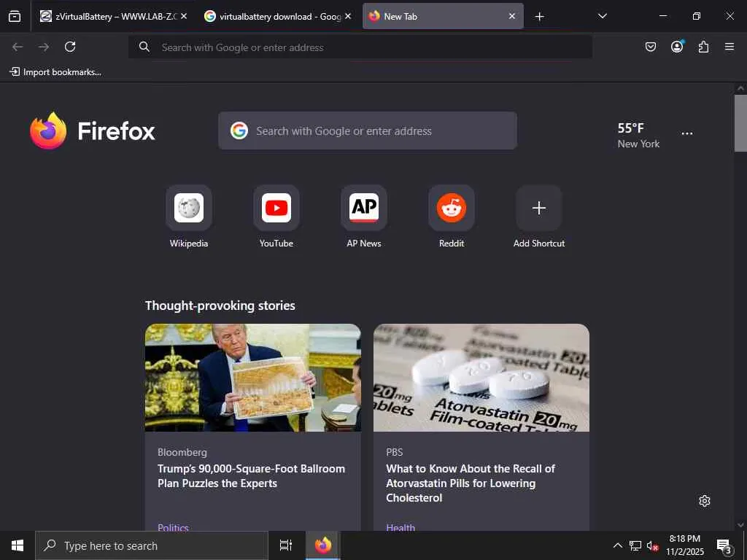Open the Extensions puzzle icon
747x560 pixels.
(703, 47)
